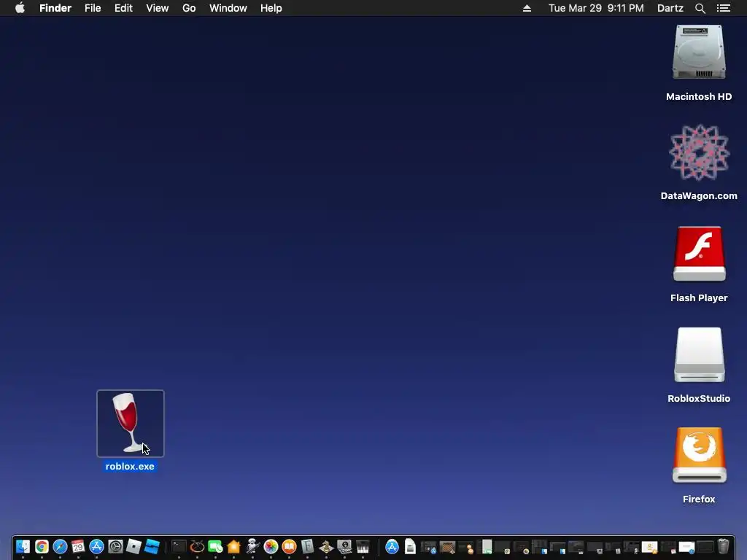Open the View menu

pos(158,8)
